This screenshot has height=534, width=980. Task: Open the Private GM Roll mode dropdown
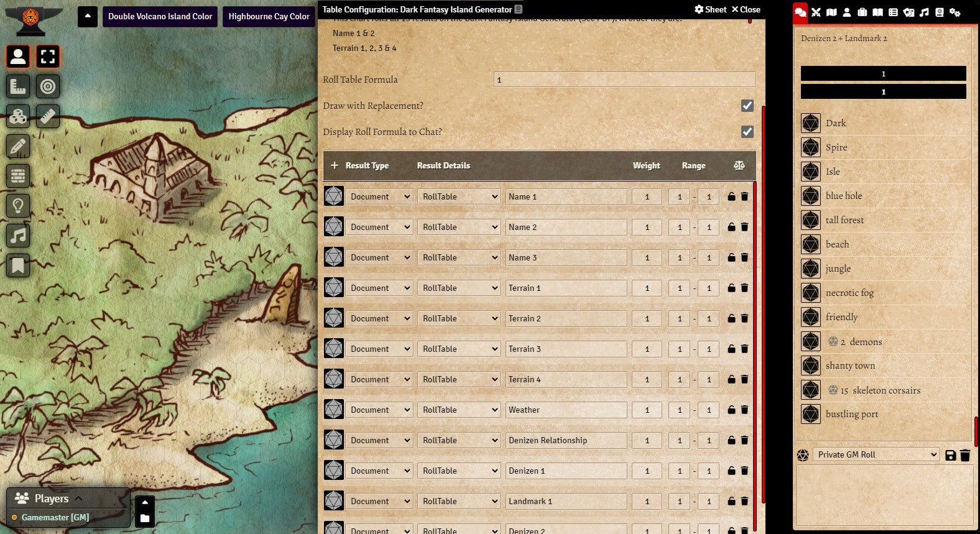click(877, 455)
